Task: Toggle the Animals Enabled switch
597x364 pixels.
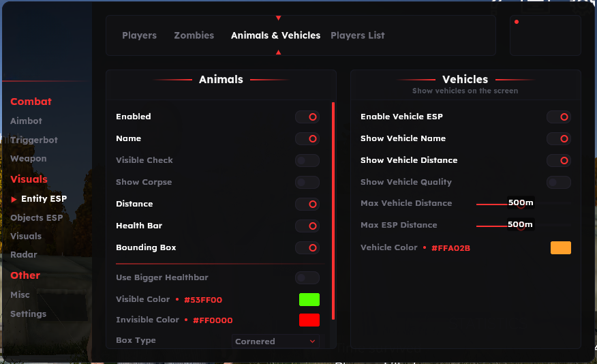Action: pos(307,117)
